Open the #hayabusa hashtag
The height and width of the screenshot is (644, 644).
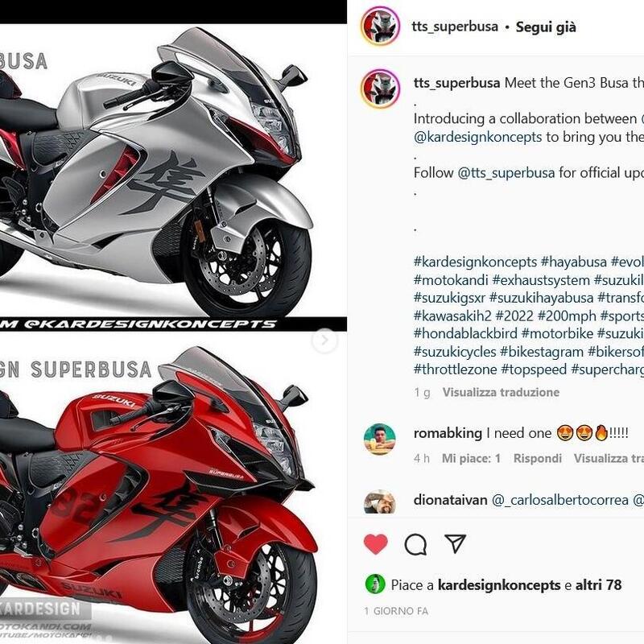[x=573, y=262]
